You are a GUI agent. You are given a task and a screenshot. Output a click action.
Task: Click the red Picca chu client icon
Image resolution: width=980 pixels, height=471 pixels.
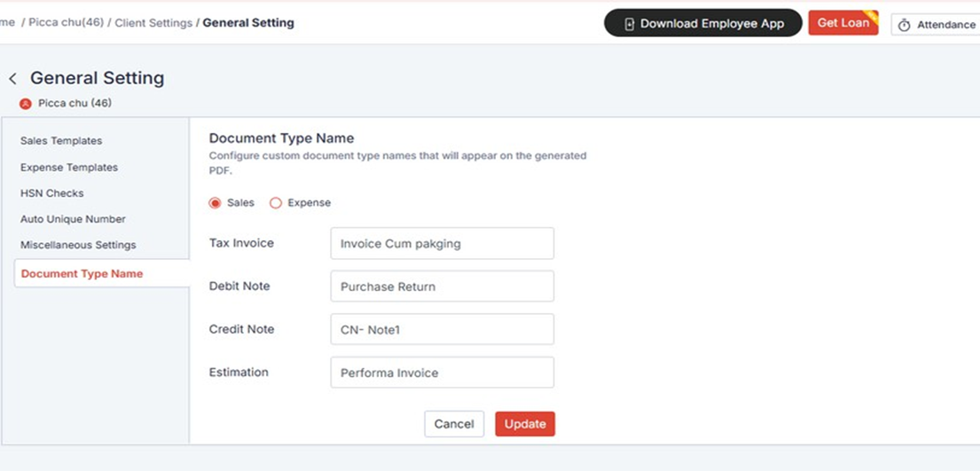click(x=26, y=104)
